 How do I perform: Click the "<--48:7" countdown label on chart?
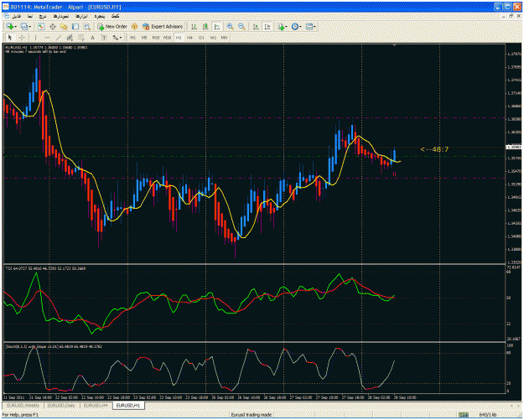click(x=434, y=149)
